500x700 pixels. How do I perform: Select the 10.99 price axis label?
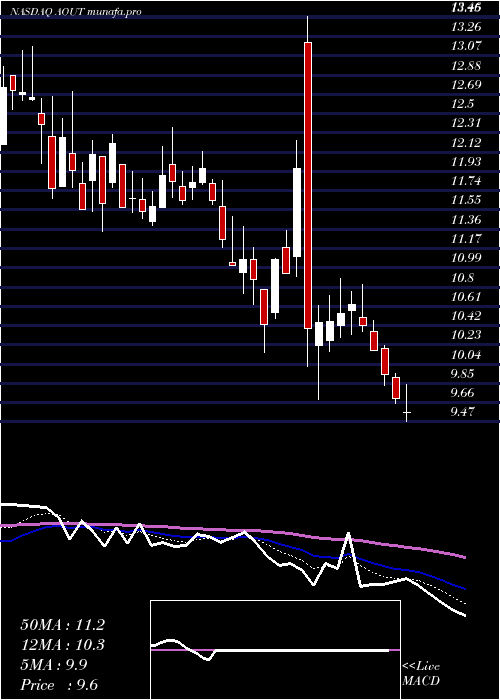tap(467, 258)
